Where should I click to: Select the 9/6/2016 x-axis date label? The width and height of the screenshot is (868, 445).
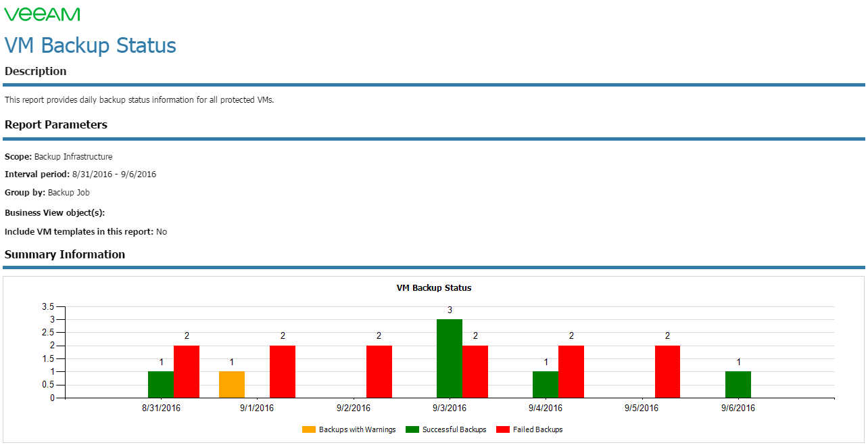[738, 408]
